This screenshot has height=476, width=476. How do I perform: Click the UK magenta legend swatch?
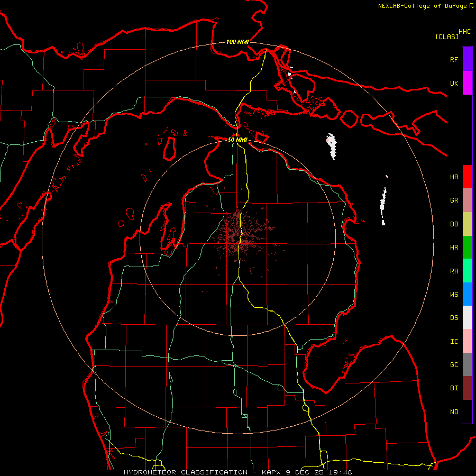[467, 83]
